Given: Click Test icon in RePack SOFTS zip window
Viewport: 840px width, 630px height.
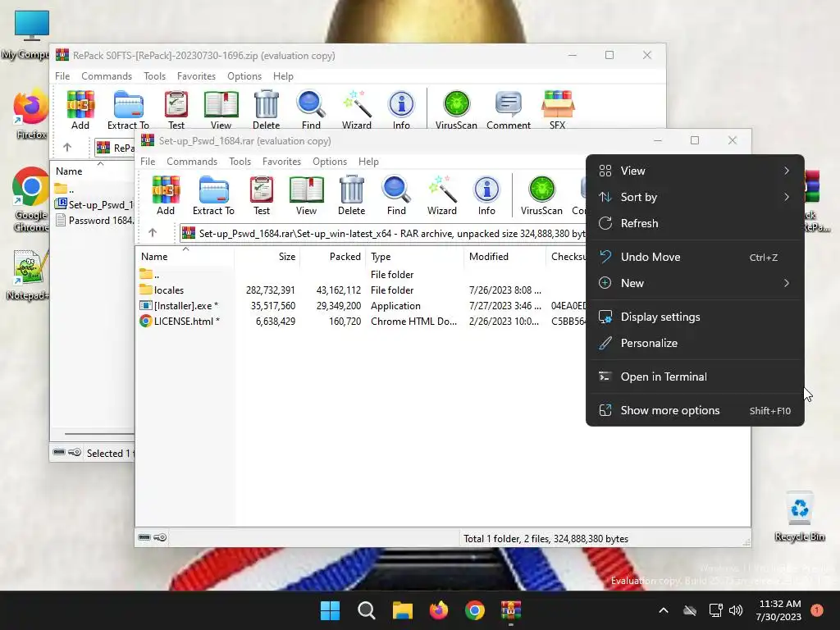Looking at the screenshot, I should pyautogui.click(x=176, y=110).
